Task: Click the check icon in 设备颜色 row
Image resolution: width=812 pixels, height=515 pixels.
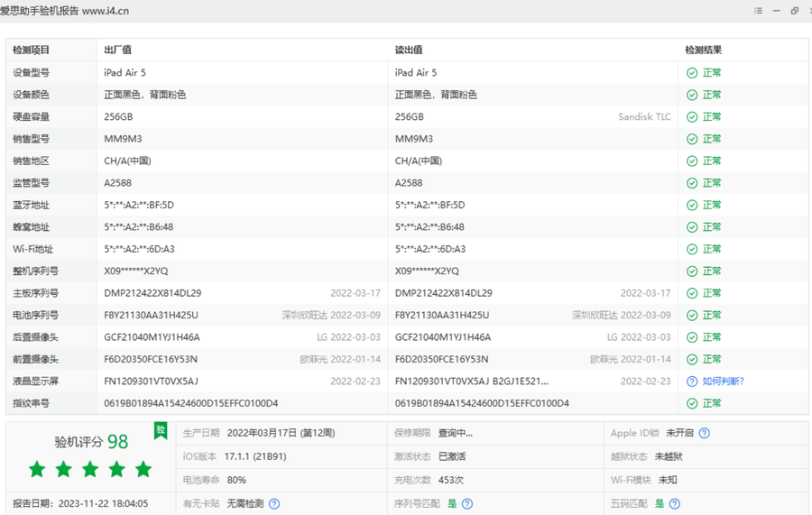Action: point(692,95)
